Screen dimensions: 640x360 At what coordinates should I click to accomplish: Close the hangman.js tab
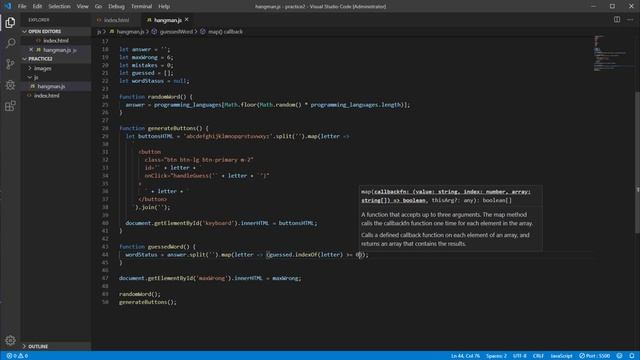(187, 20)
